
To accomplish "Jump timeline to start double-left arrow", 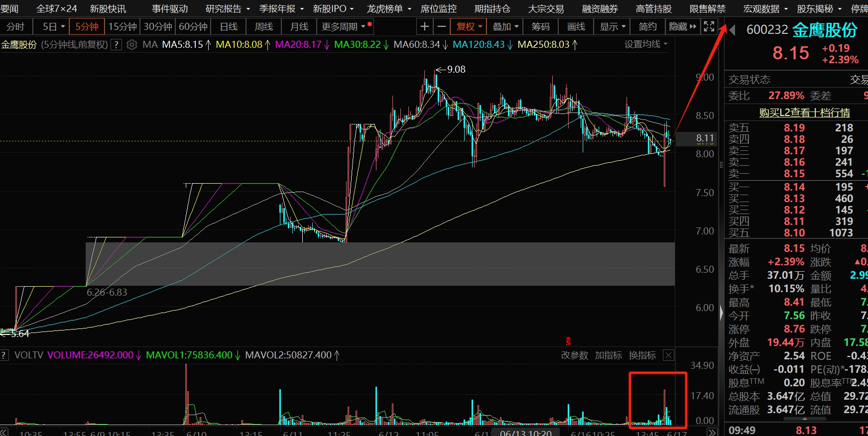I will pos(4,433).
